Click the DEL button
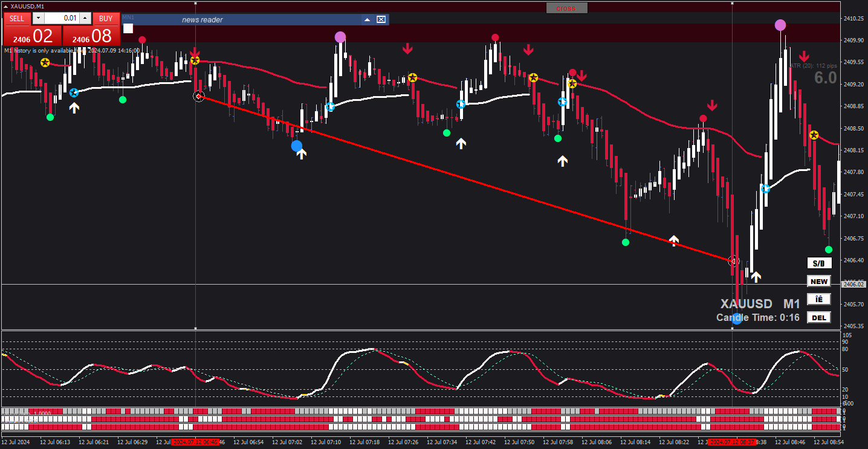 (819, 317)
